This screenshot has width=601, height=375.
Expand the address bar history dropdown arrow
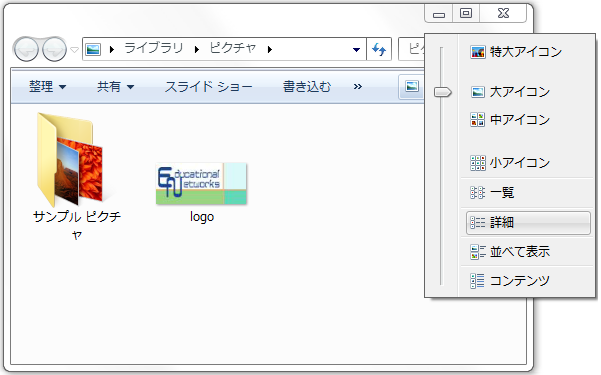pyautogui.click(x=356, y=49)
